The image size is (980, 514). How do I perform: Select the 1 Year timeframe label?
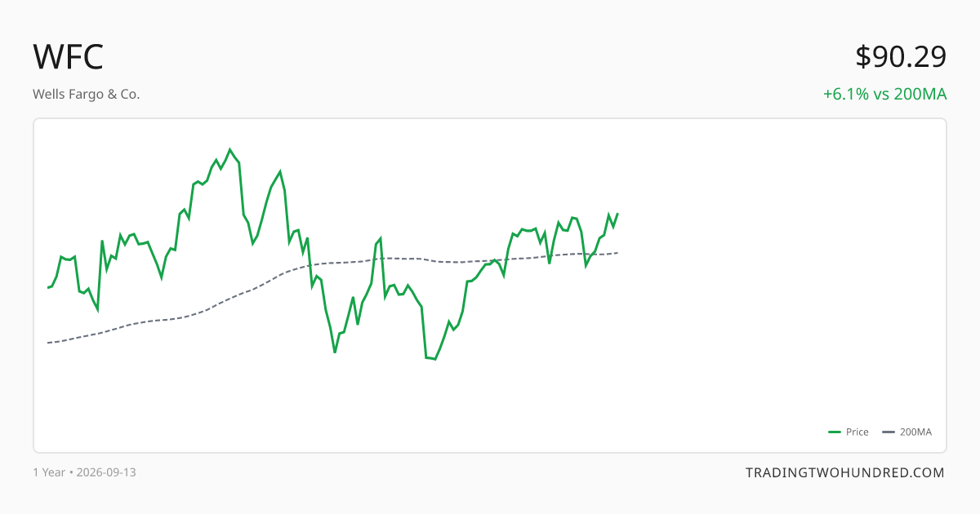click(49, 472)
